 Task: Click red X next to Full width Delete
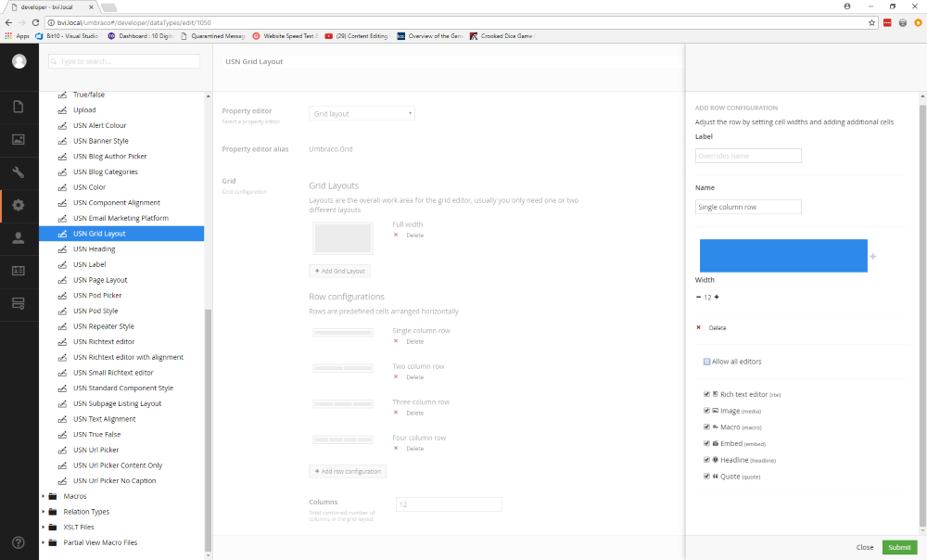(396, 235)
